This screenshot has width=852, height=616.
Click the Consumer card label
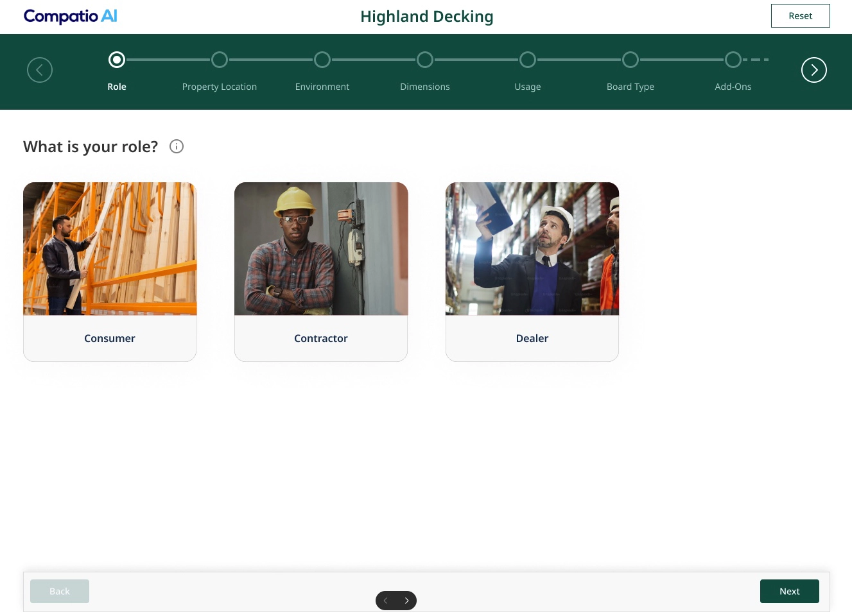(110, 338)
